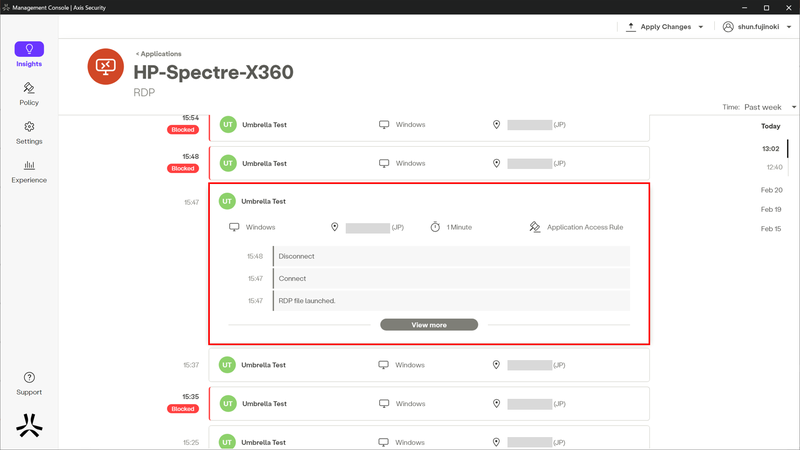
Task: Click the View more button
Action: (429, 324)
